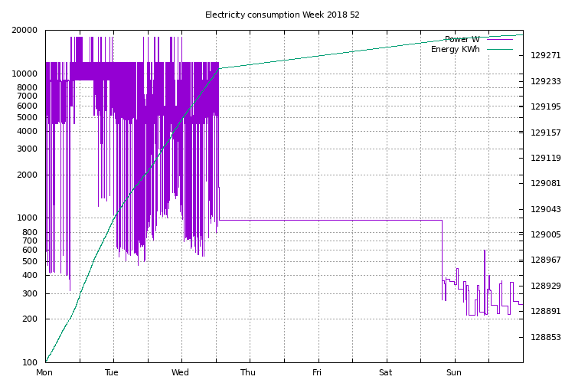Click the '129119' right axis value
This screenshot has width=588, height=383.
point(546,158)
